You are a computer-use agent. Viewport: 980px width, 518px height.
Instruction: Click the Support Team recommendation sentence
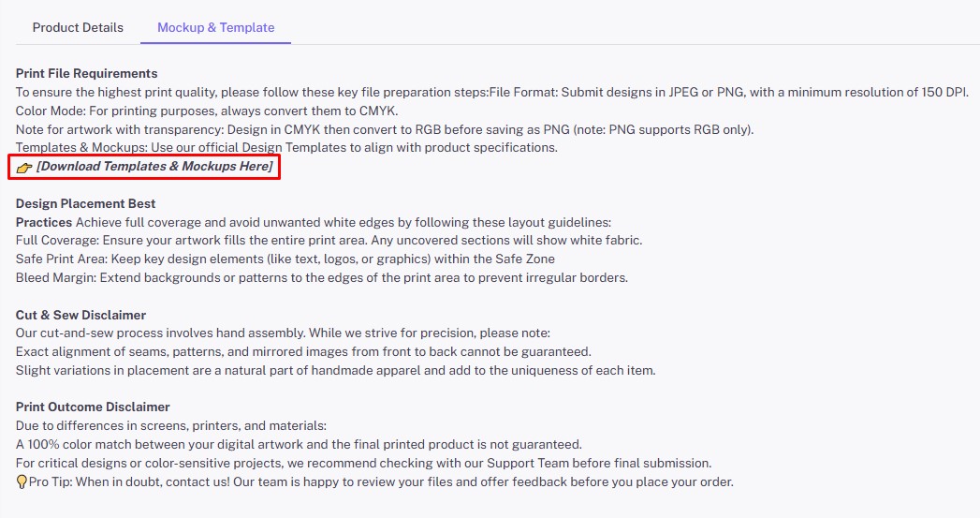point(364,464)
